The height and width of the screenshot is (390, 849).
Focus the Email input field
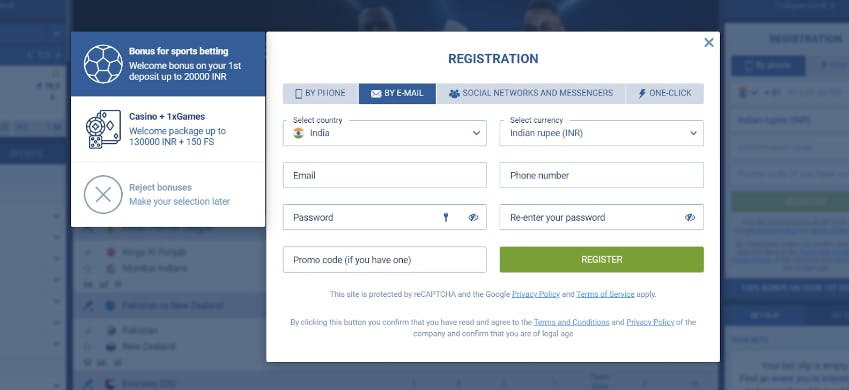pos(384,175)
